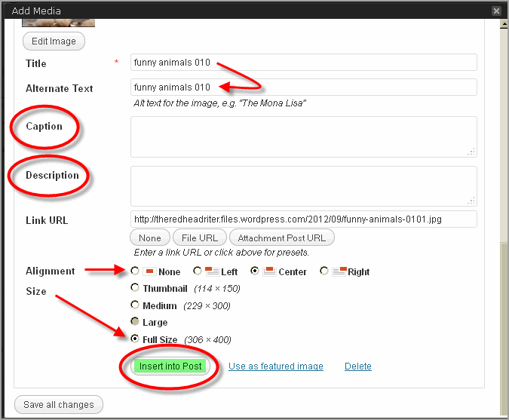
Task: Click the None alignment icon
Action: (149, 271)
